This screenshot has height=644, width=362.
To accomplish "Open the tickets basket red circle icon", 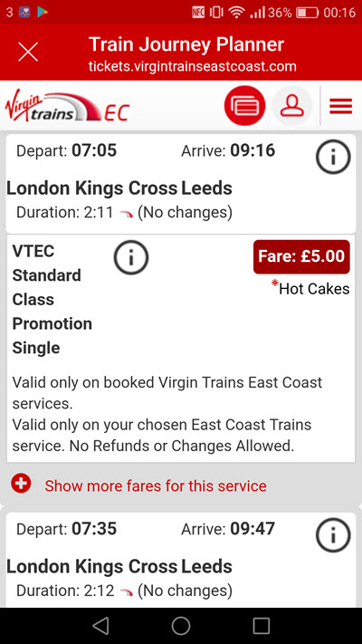I will (244, 106).
